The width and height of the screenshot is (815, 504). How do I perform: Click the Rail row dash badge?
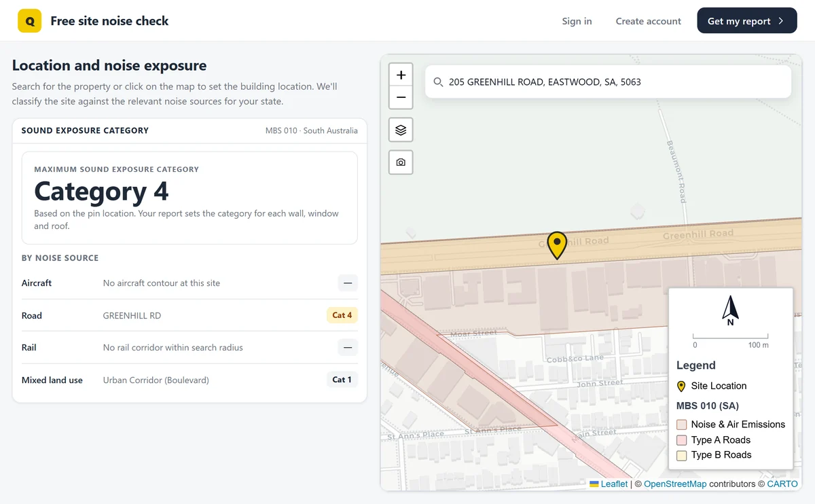click(348, 348)
